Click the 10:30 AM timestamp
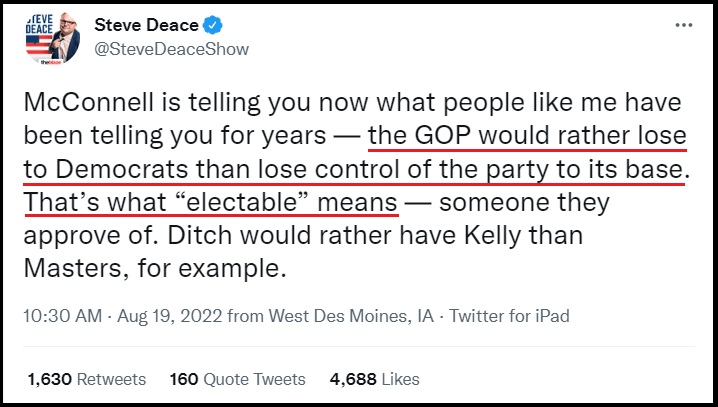 click(x=61, y=316)
